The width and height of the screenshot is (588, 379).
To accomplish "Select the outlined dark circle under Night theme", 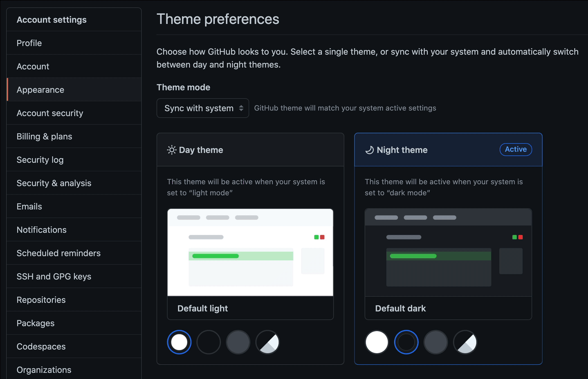I will pyautogui.click(x=406, y=342).
